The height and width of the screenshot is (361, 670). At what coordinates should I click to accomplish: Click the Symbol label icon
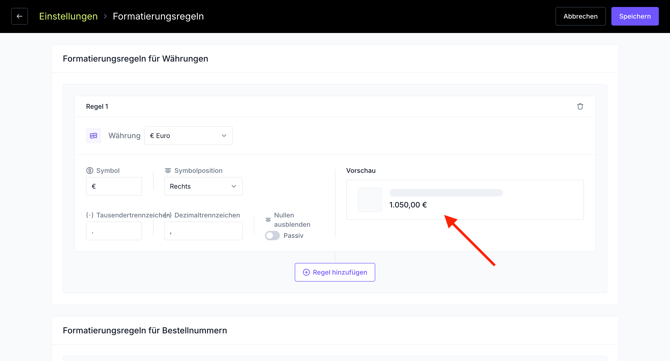[90, 170]
